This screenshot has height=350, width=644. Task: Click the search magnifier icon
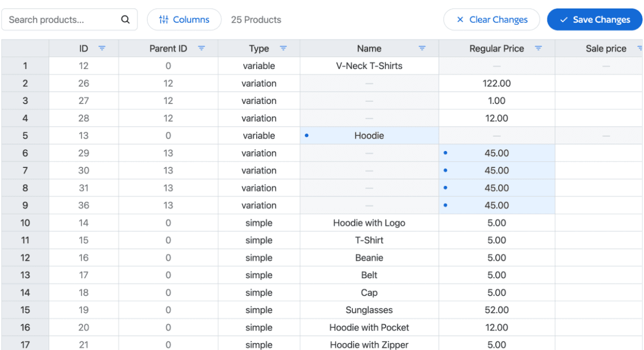(x=126, y=20)
